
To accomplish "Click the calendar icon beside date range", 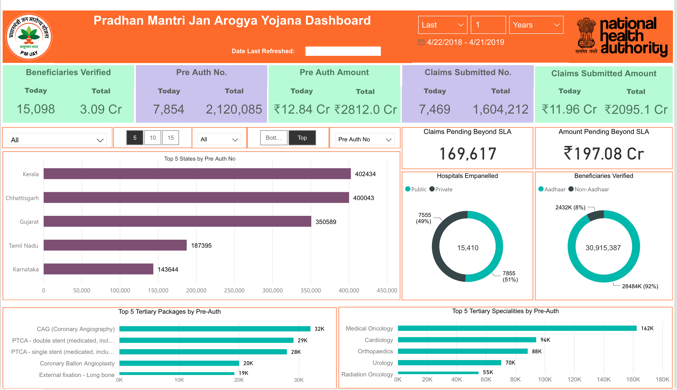I will [421, 42].
